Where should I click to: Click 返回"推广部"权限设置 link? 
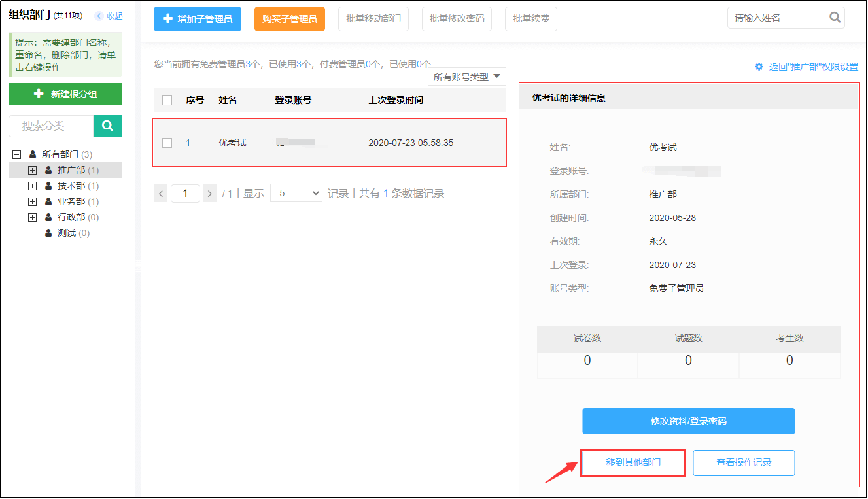(x=814, y=67)
